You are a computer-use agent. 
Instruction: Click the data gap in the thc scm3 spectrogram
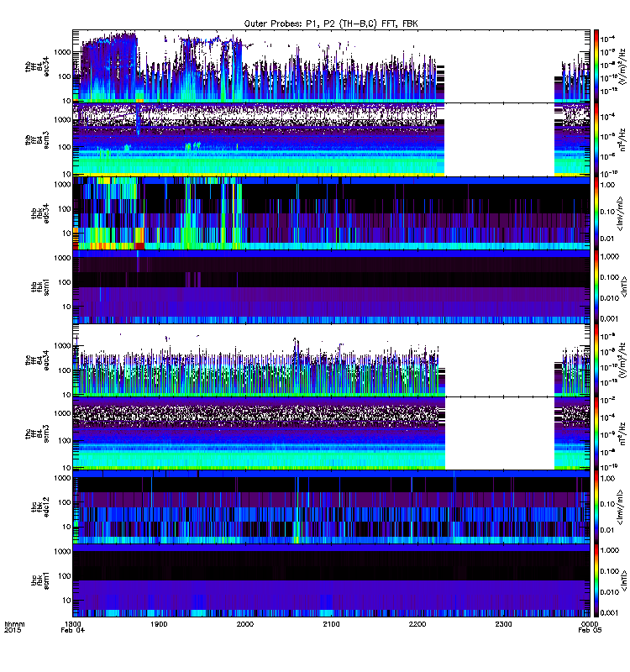click(x=500, y=433)
